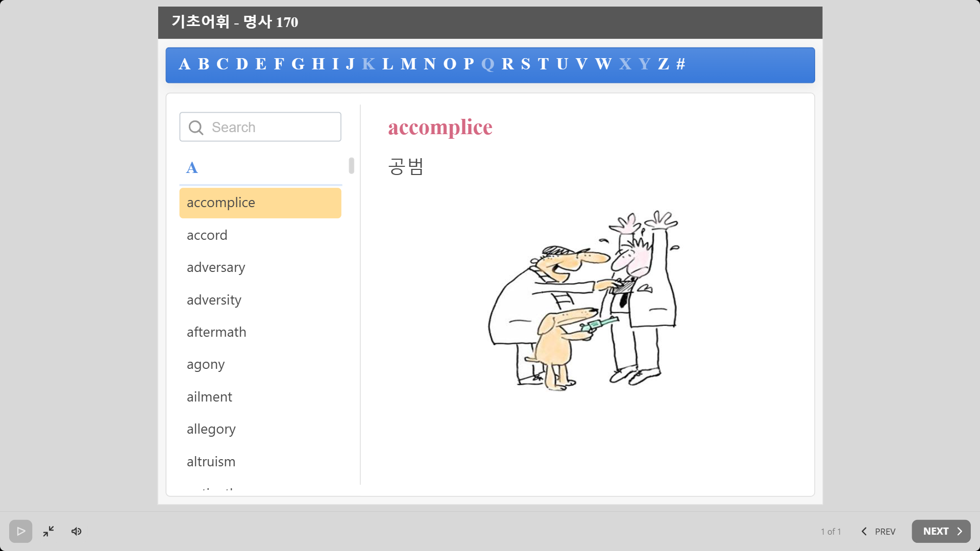The height and width of the screenshot is (551, 980).
Task: Open letter S in the alphabet bar
Action: [x=525, y=64]
